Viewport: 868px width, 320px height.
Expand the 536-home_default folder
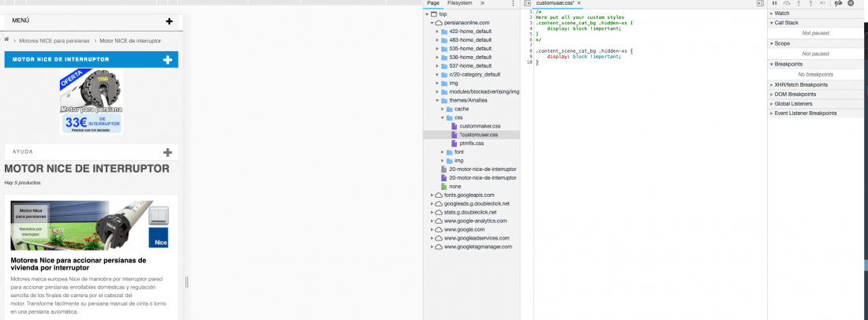coord(437,57)
